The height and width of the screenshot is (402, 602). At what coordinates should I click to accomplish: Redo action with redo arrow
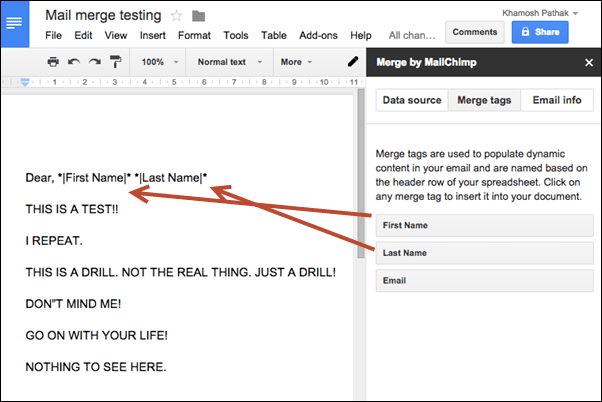(95, 62)
